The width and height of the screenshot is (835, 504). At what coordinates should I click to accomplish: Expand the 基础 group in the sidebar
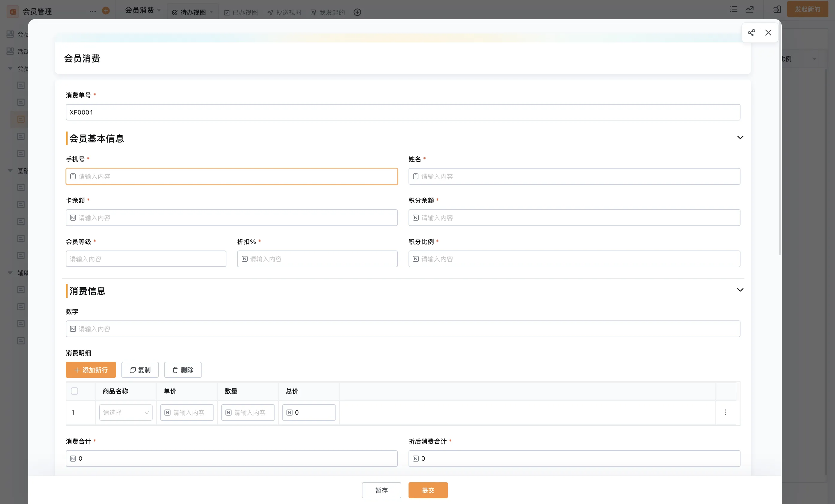pos(10,171)
